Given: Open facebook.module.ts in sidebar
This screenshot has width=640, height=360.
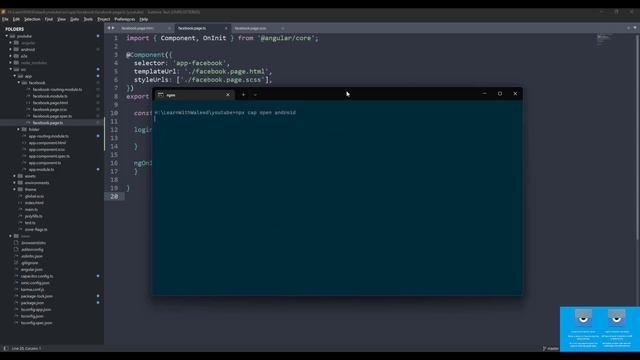Looking at the screenshot, I should pyautogui.click(x=50, y=96).
